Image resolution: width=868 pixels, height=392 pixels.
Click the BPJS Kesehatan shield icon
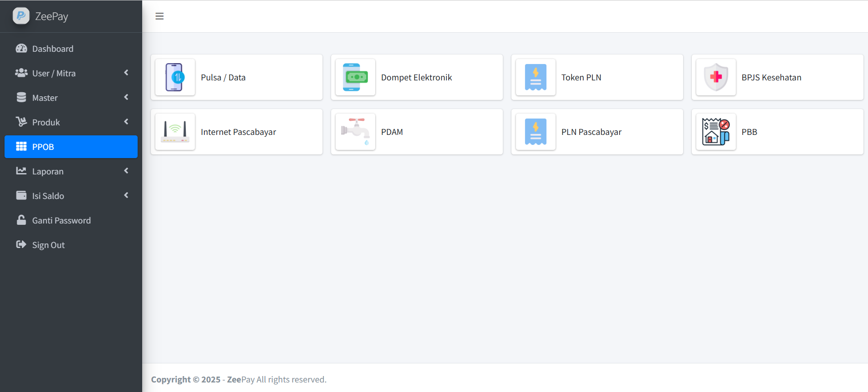pos(716,77)
